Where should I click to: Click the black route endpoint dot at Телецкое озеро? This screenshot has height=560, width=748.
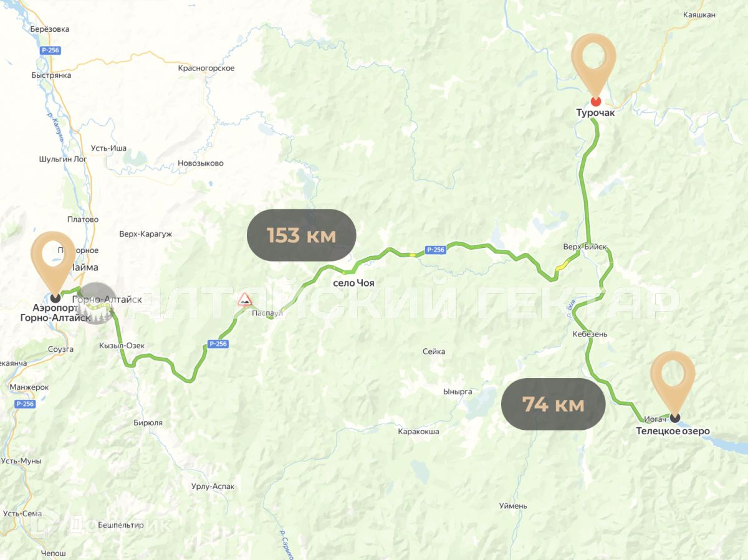coord(675,417)
